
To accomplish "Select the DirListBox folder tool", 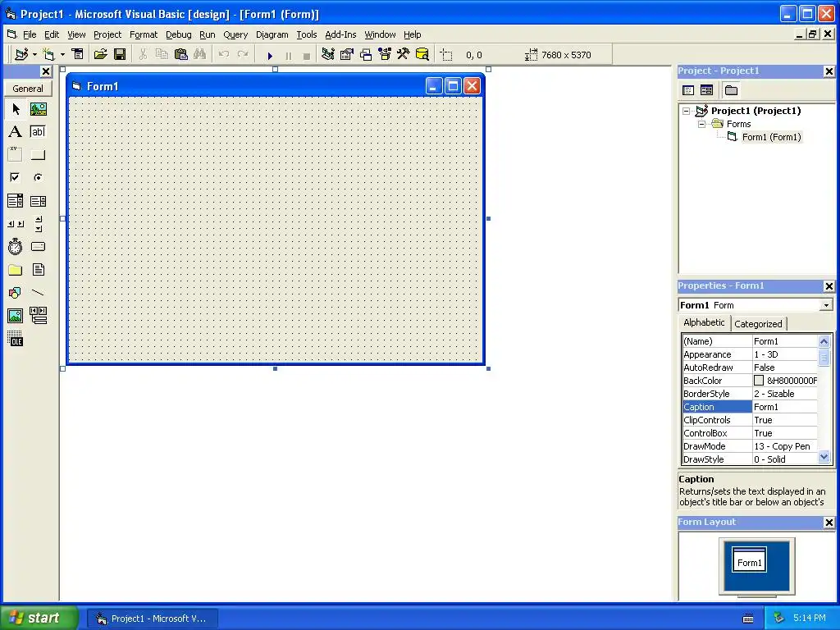I will [x=16, y=270].
